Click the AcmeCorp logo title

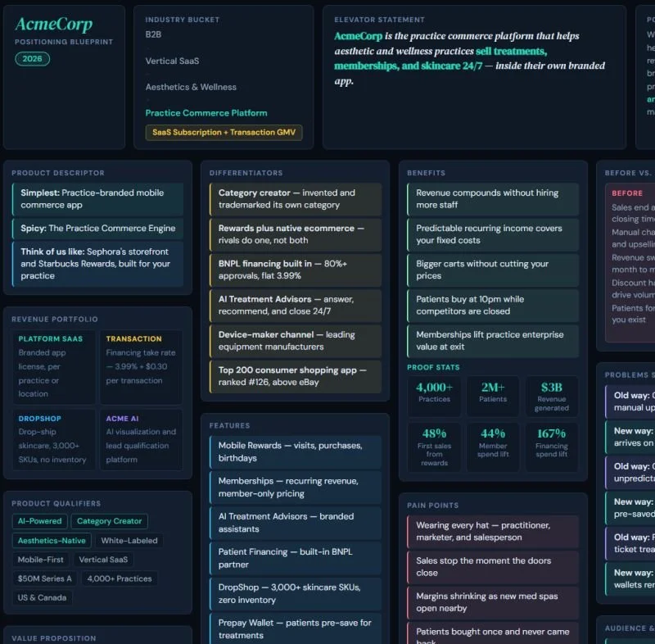point(54,24)
